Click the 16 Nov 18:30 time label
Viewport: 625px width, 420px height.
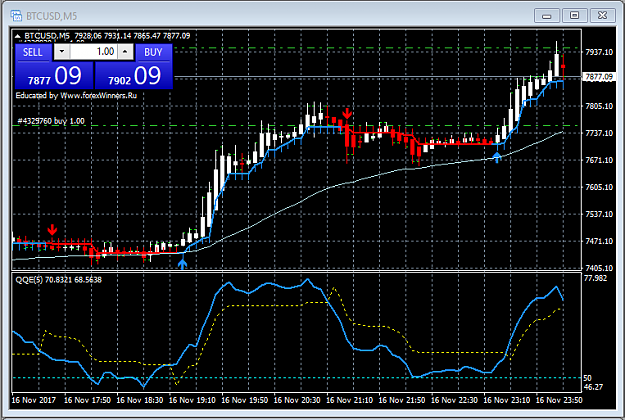(x=140, y=400)
